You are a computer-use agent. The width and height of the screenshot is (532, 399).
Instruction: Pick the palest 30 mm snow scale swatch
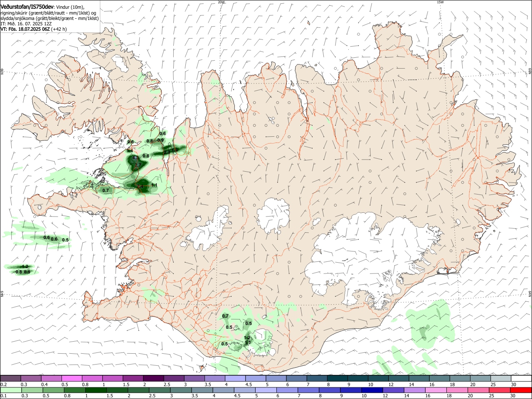coord(521,378)
